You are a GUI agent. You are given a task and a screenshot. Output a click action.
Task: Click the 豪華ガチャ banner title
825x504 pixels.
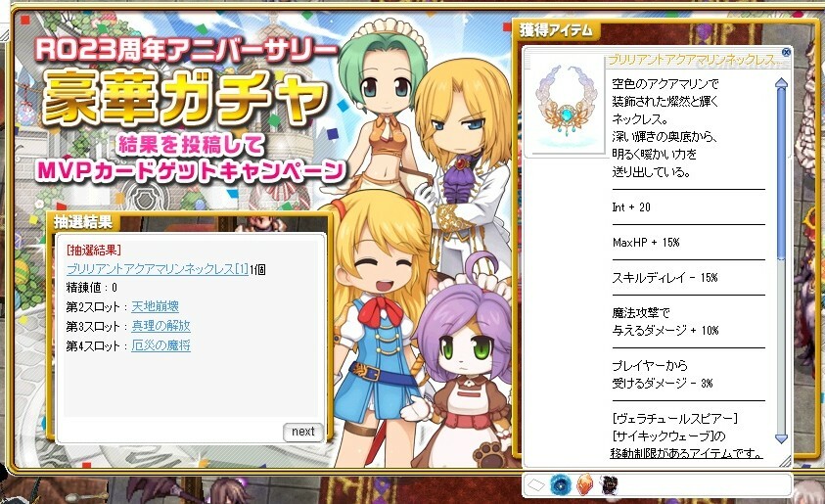(x=185, y=97)
